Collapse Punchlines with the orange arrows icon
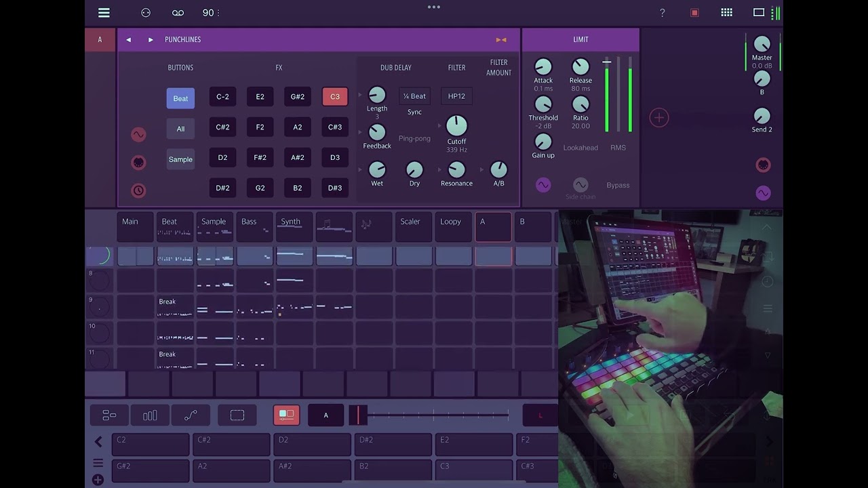The height and width of the screenshot is (488, 868). 501,40
